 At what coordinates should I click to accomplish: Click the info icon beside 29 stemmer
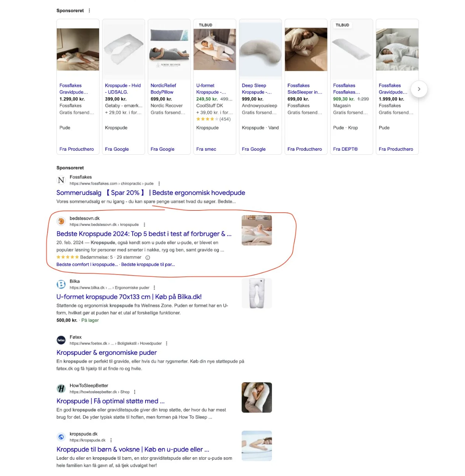coord(148,258)
